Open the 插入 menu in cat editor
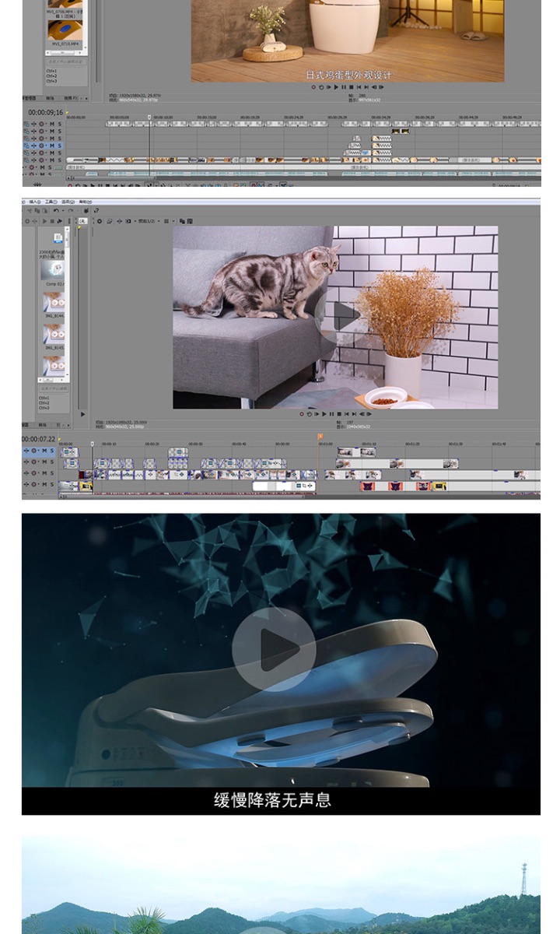 point(35,202)
